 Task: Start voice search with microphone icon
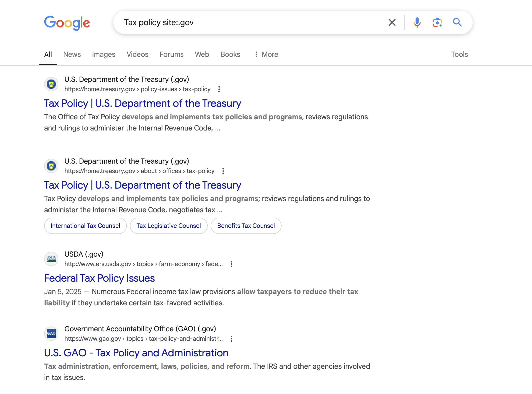[x=417, y=22]
